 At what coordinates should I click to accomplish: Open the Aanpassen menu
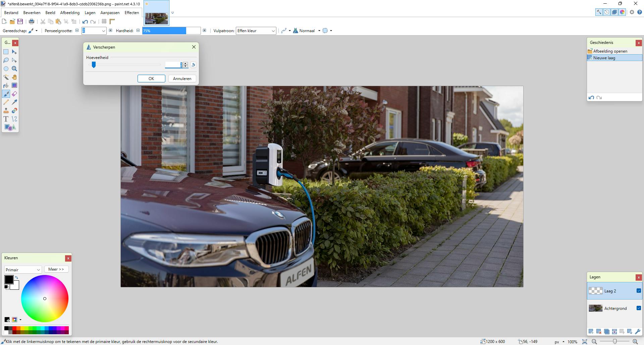110,13
